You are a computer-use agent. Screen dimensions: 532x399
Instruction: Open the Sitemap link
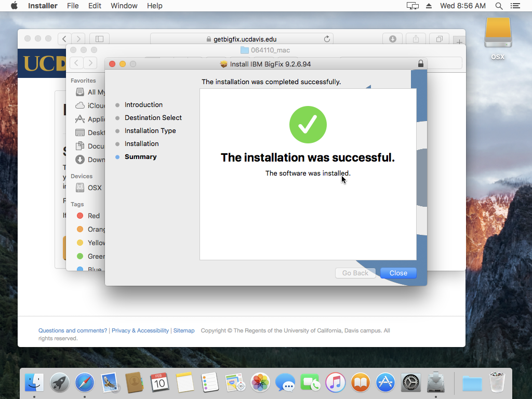pos(184,330)
